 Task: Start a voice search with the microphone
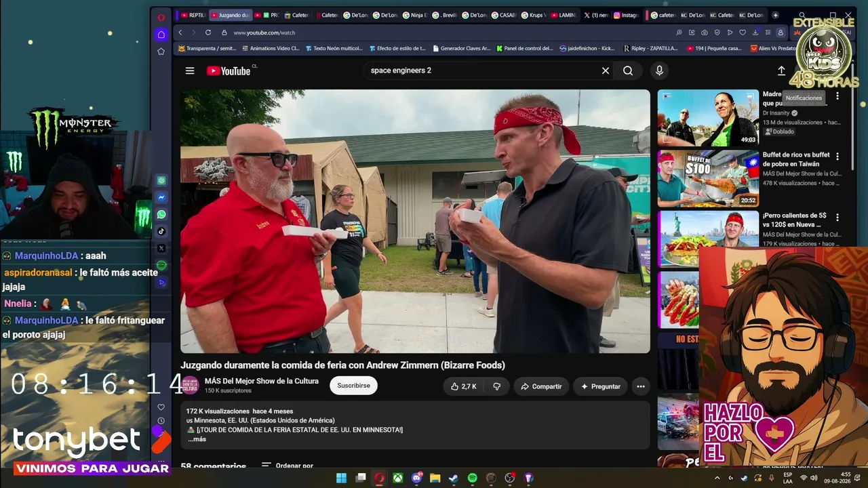click(659, 70)
